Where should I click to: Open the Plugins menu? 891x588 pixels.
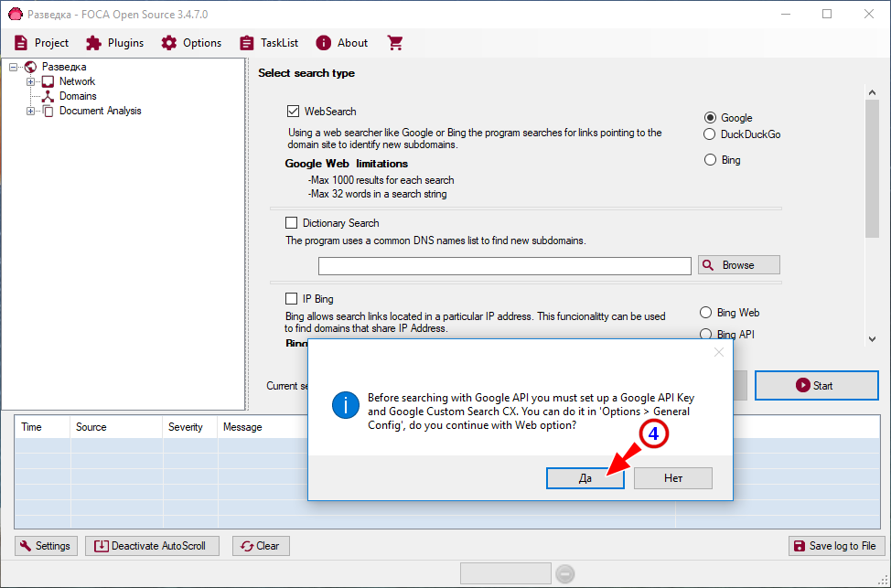(114, 43)
